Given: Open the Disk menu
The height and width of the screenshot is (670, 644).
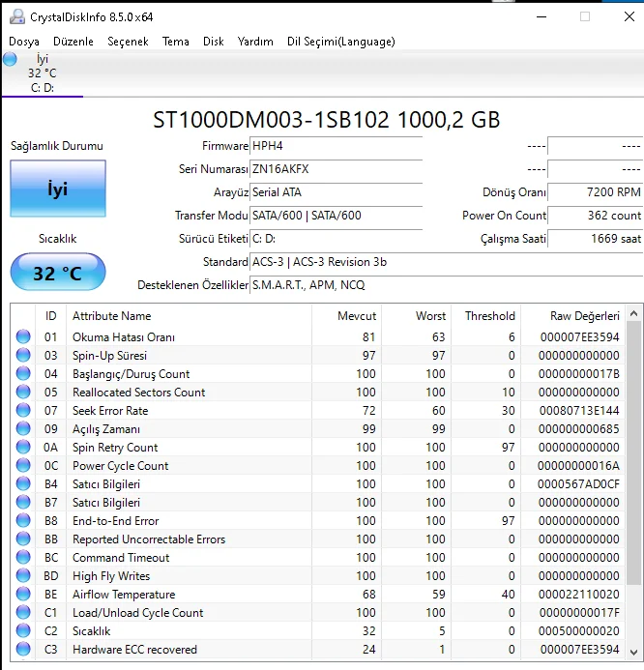Looking at the screenshot, I should point(213,42).
